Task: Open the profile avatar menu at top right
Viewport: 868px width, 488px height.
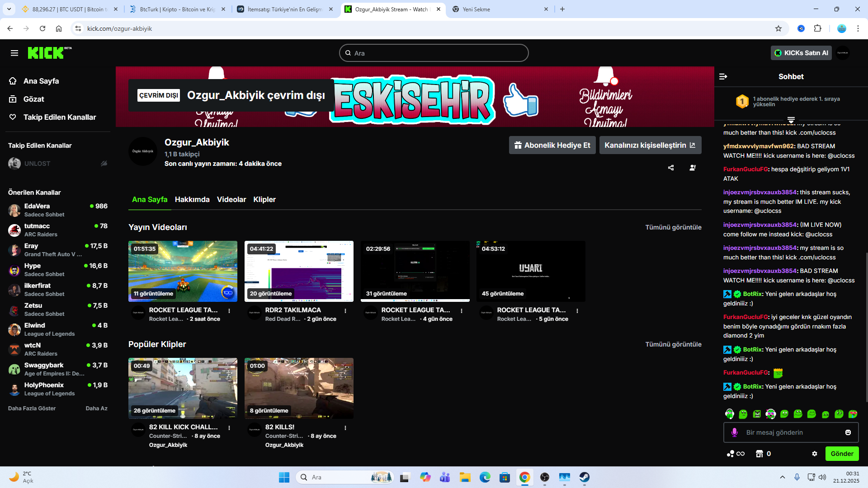Action: point(843,53)
